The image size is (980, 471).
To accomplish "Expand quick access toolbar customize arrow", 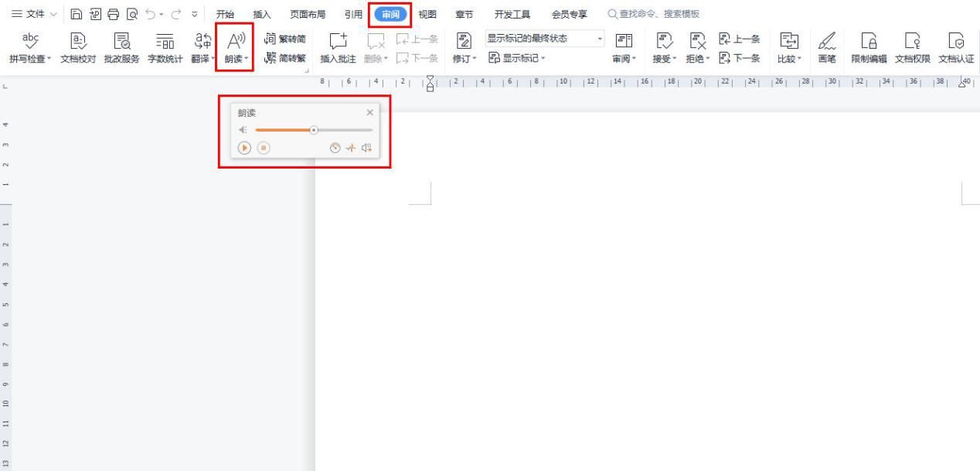I will point(196,14).
